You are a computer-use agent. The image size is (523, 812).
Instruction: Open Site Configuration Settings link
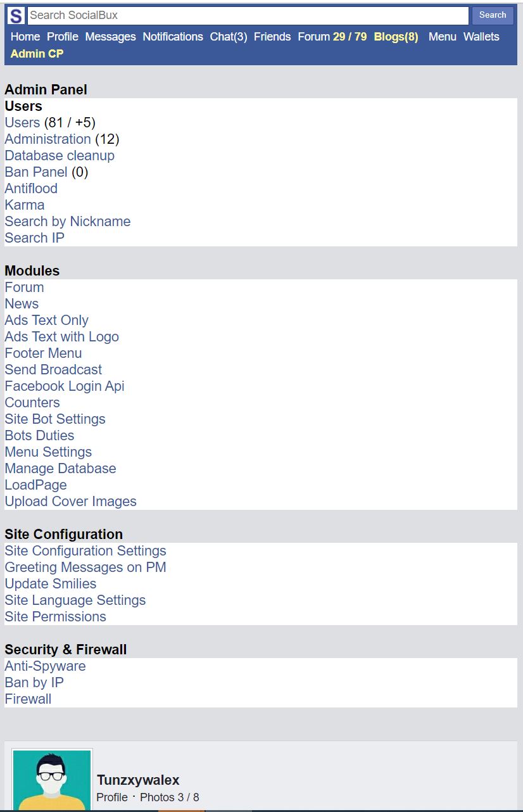85,550
